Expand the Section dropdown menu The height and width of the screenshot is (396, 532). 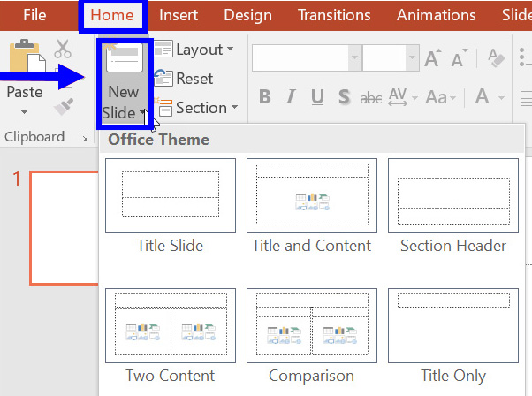(x=195, y=108)
